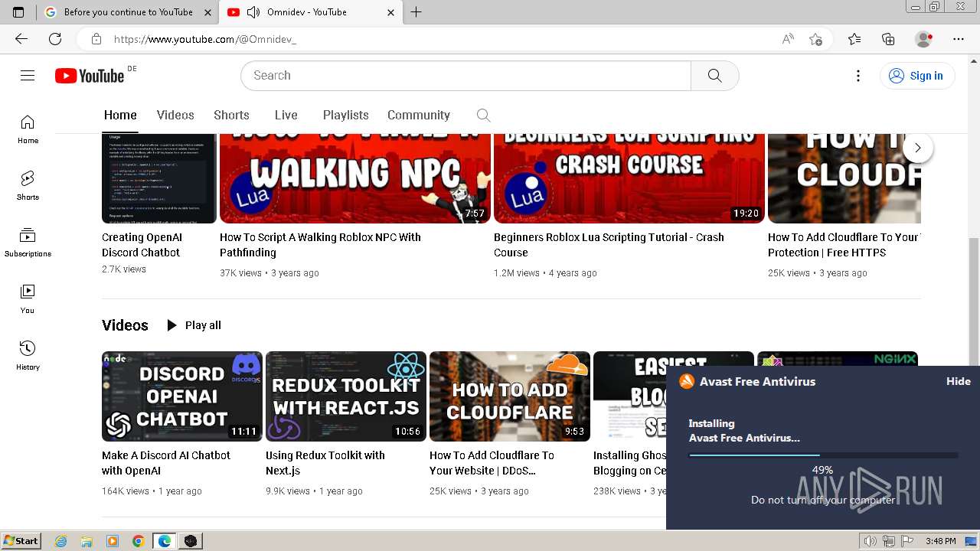Image resolution: width=980 pixels, height=551 pixels.
Task: Open the Home sidebar icon
Action: point(28,129)
